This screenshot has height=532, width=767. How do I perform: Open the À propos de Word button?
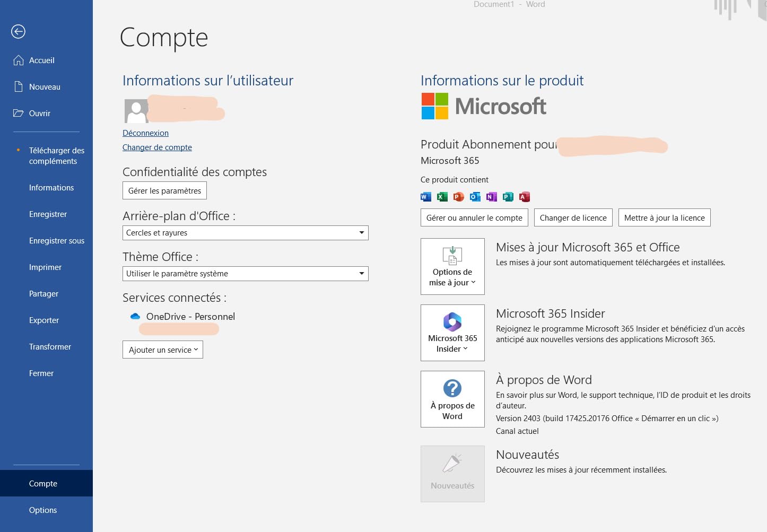[x=452, y=399]
